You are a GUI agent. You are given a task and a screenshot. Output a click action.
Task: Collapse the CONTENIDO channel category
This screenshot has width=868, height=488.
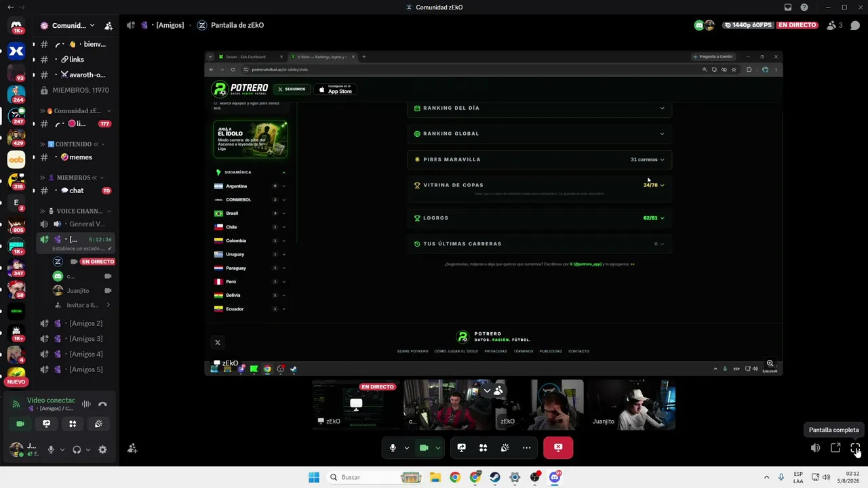[73, 144]
